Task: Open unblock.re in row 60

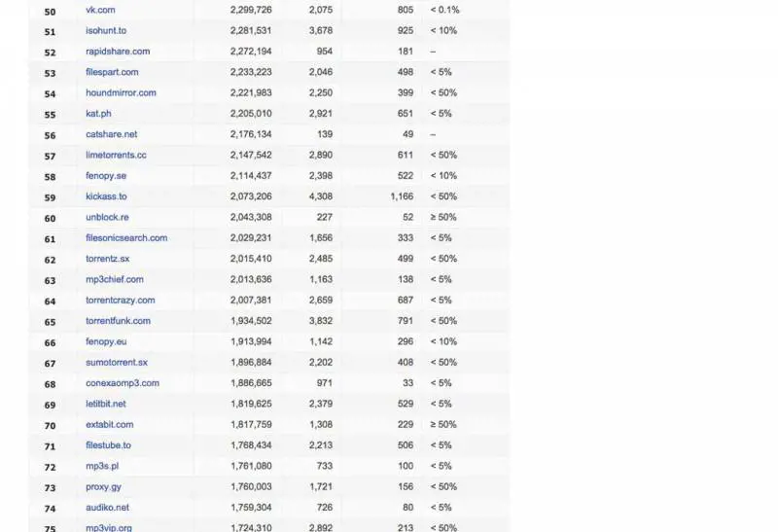Action: [x=107, y=218]
